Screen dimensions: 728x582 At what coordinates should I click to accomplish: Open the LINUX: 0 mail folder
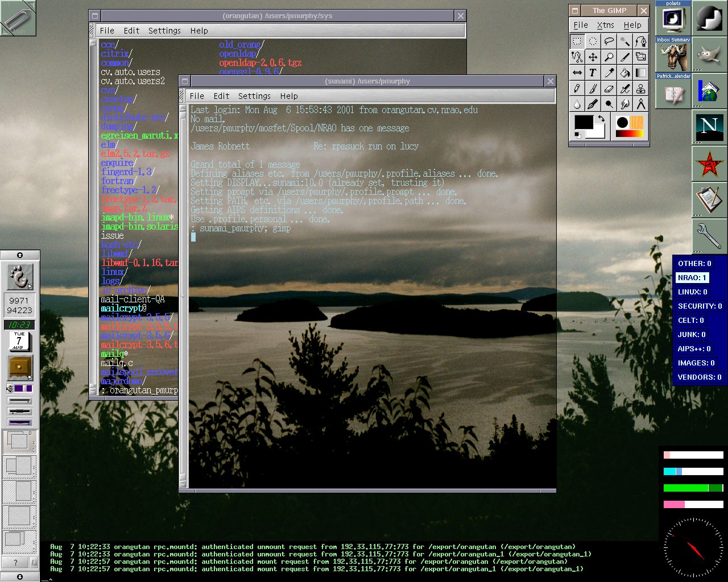(x=692, y=292)
